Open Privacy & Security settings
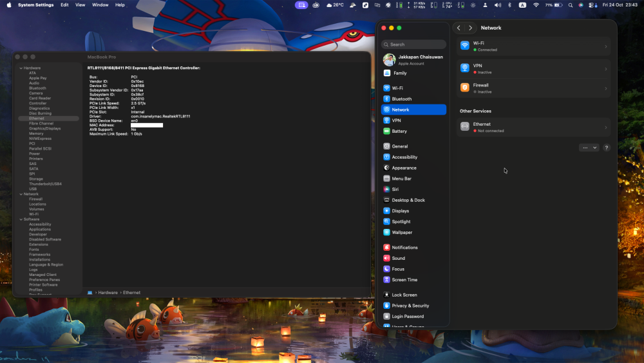 [413, 306]
